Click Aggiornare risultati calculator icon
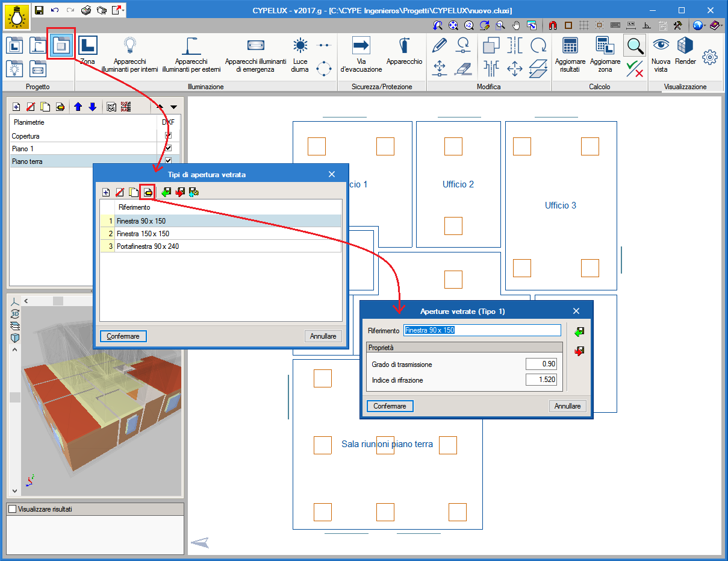This screenshot has width=728, height=561. pyautogui.click(x=570, y=54)
